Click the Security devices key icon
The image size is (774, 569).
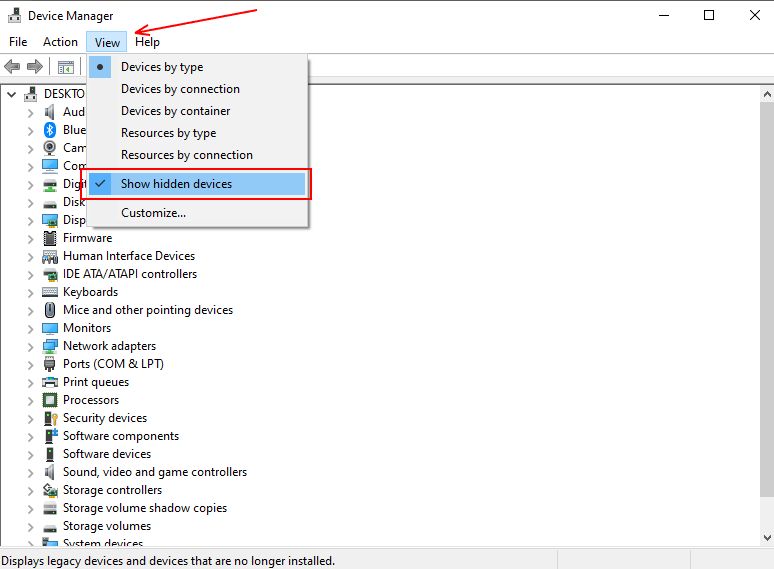(x=51, y=418)
